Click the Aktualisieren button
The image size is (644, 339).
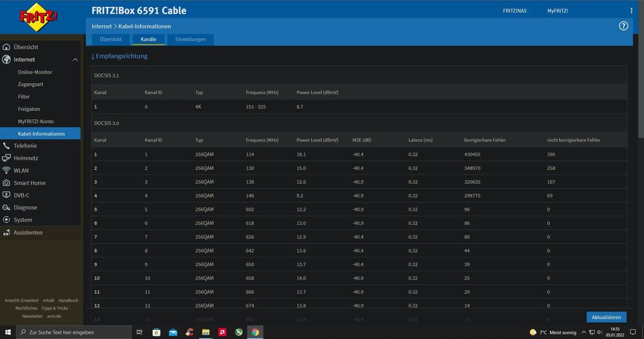pyautogui.click(x=606, y=317)
